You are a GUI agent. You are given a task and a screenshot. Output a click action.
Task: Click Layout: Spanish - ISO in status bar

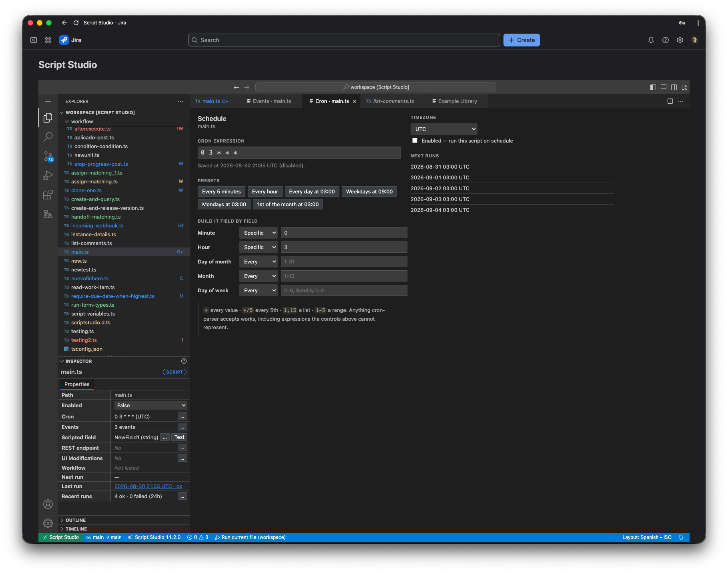pyautogui.click(x=647, y=537)
